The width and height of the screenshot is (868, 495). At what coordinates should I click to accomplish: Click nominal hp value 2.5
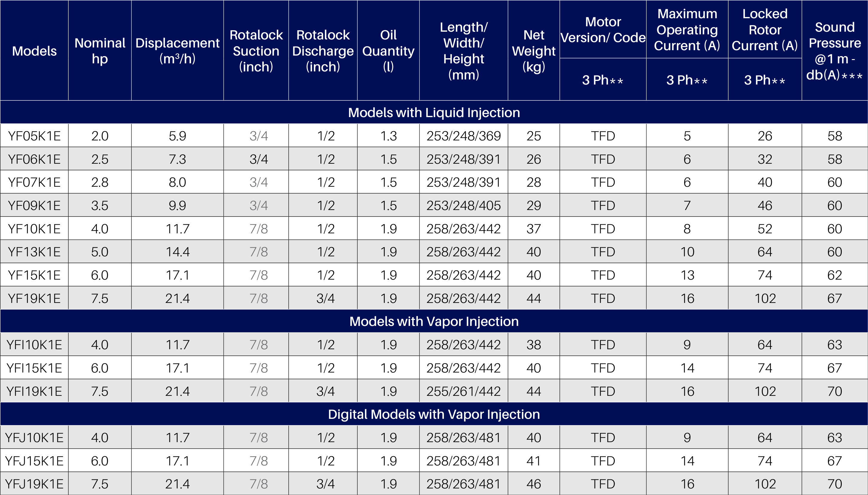click(x=100, y=159)
